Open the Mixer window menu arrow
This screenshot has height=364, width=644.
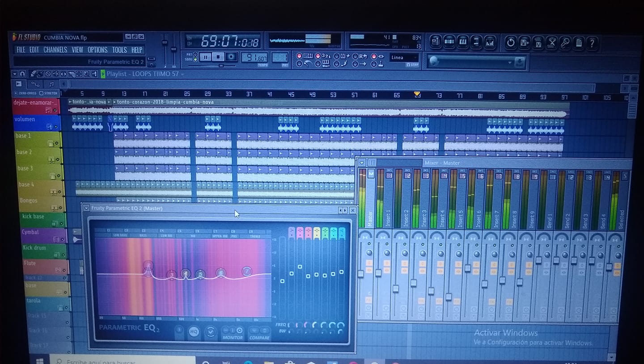362,163
